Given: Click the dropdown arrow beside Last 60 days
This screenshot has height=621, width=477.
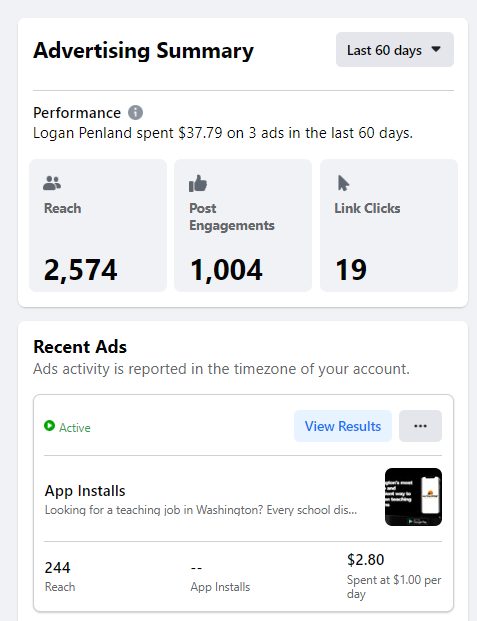Looking at the screenshot, I should [436, 50].
